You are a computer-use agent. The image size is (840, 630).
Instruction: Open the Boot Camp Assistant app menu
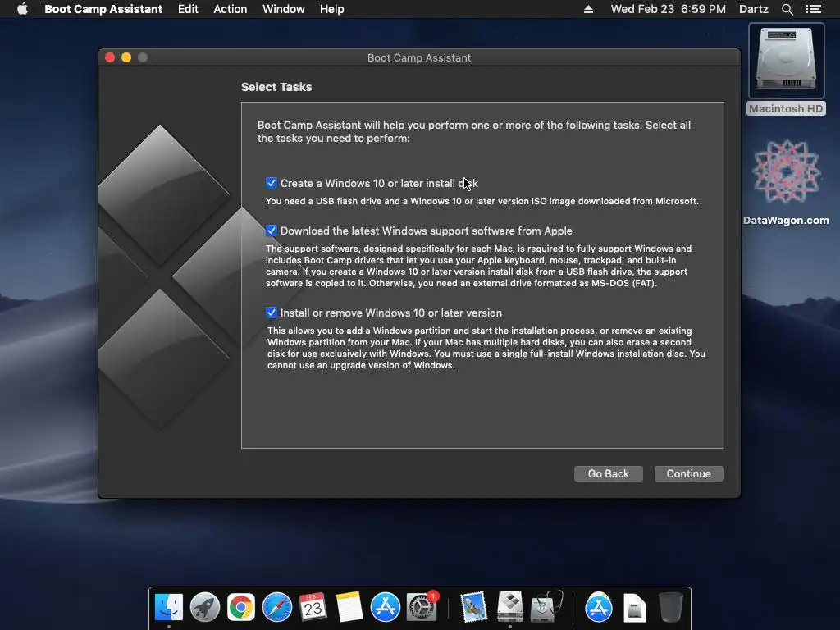coord(103,9)
